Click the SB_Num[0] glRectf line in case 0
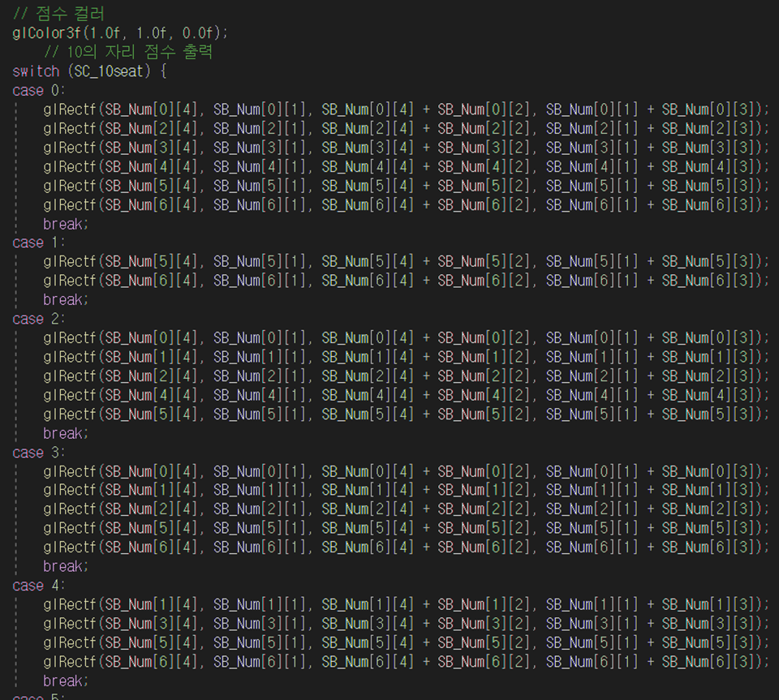Image resolution: width=779 pixels, height=700 pixels. pos(406,110)
